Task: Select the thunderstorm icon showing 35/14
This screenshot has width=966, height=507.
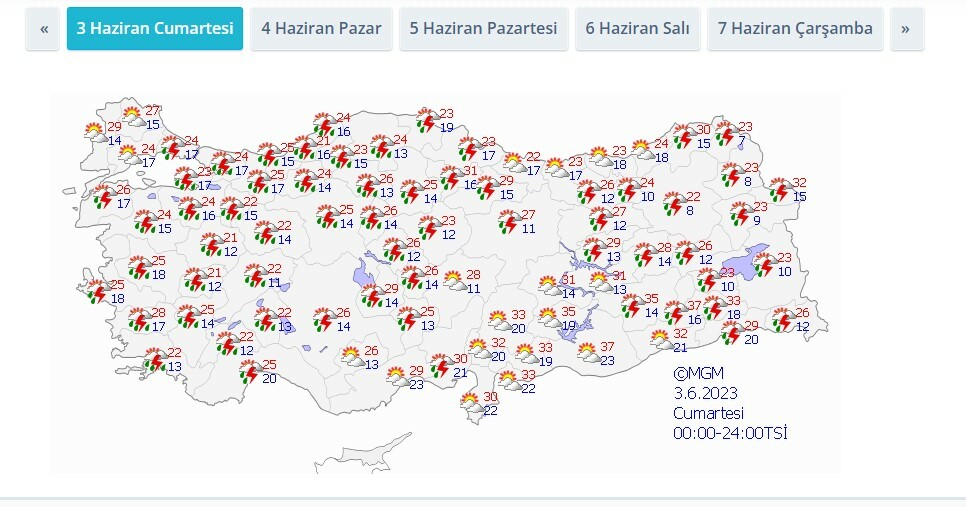Action: (x=632, y=306)
